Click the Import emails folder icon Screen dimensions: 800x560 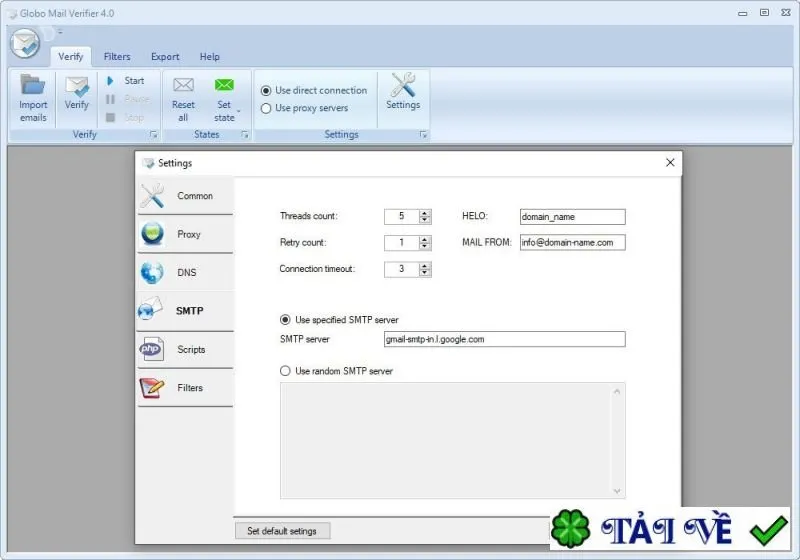[x=33, y=85]
